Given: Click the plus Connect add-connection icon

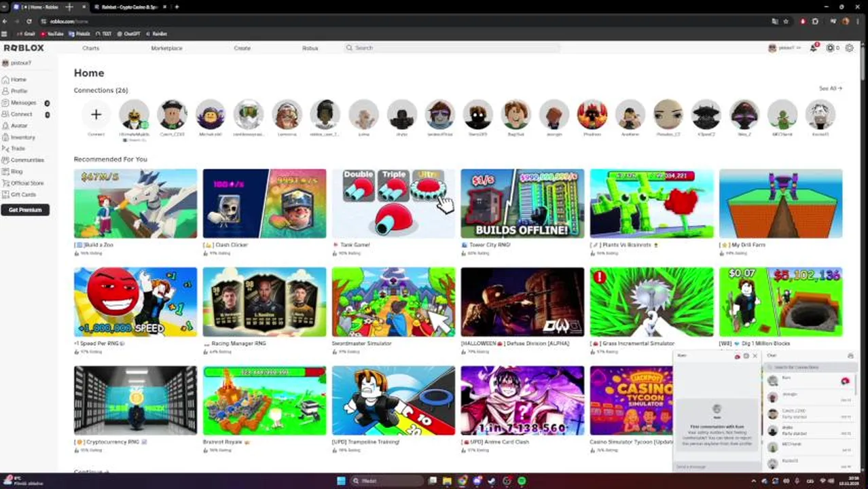Looking at the screenshot, I should pyautogui.click(x=96, y=115).
